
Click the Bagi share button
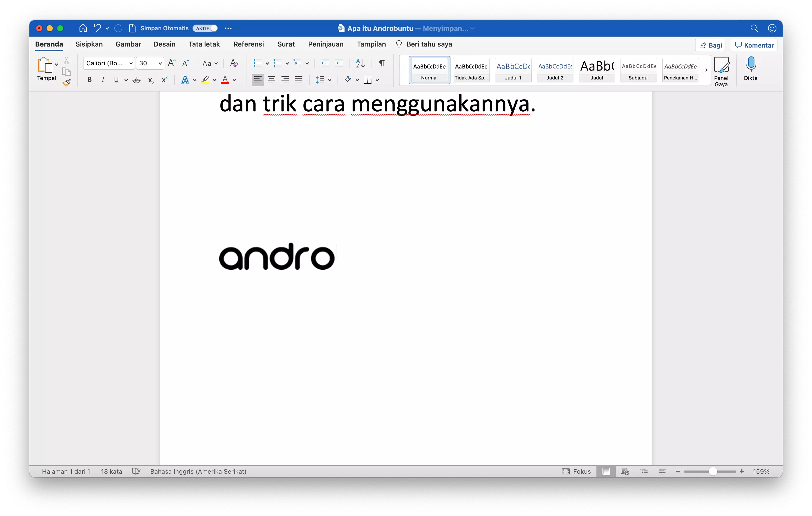click(710, 45)
